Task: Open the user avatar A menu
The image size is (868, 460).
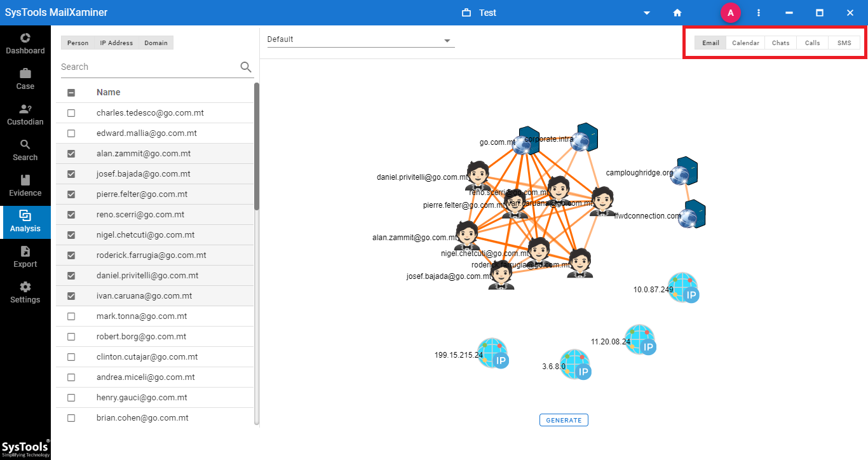Action: tap(730, 13)
